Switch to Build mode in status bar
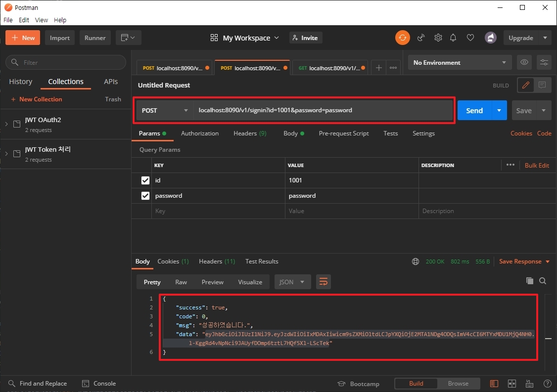 coord(416,384)
